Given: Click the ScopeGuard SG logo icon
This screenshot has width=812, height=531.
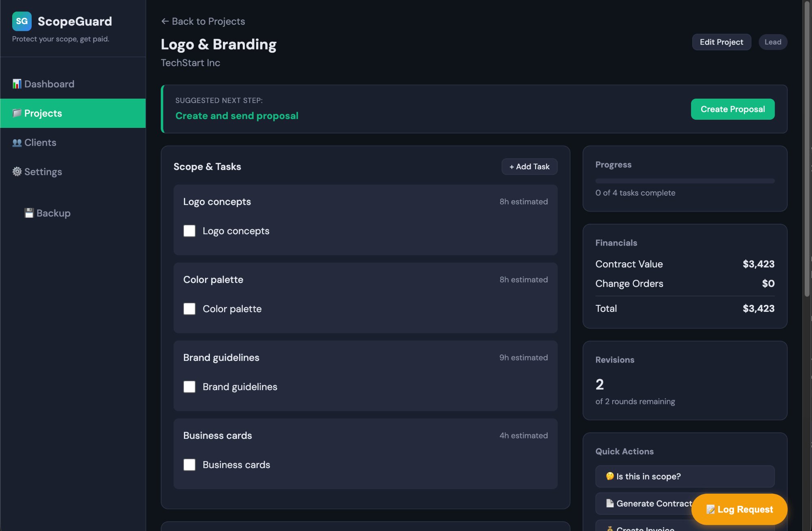Looking at the screenshot, I should click(22, 21).
